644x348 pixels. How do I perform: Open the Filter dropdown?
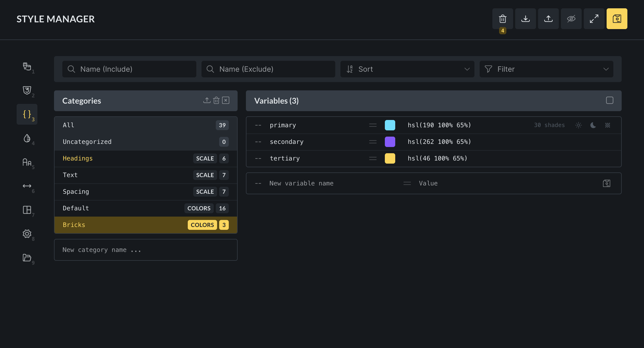[x=546, y=69]
